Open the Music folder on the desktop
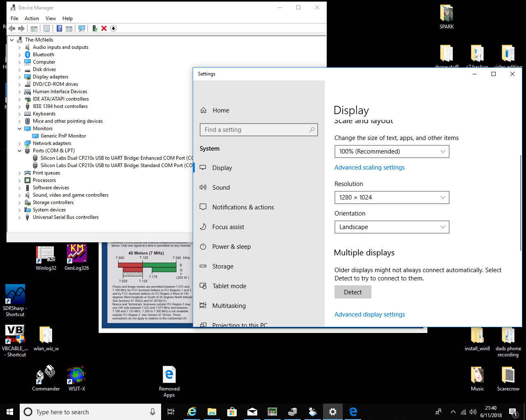Image resolution: width=526 pixels, height=420 pixels. [x=478, y=378]
